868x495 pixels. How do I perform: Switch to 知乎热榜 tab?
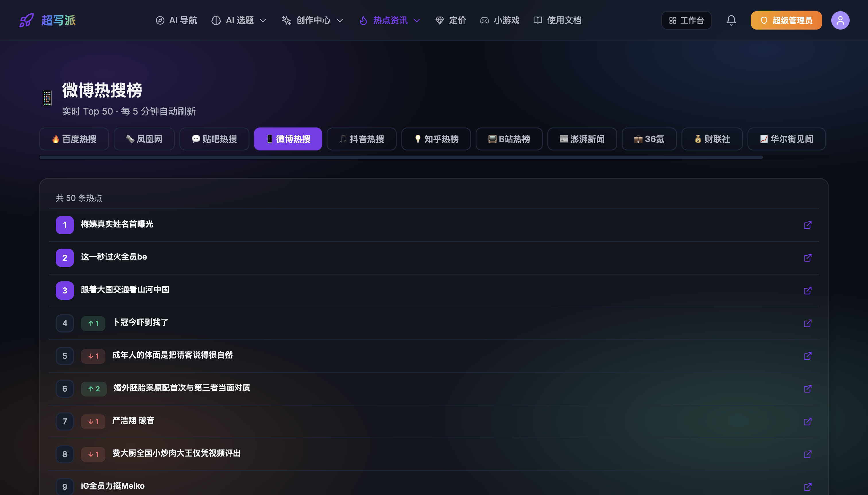tap(436, 139)
